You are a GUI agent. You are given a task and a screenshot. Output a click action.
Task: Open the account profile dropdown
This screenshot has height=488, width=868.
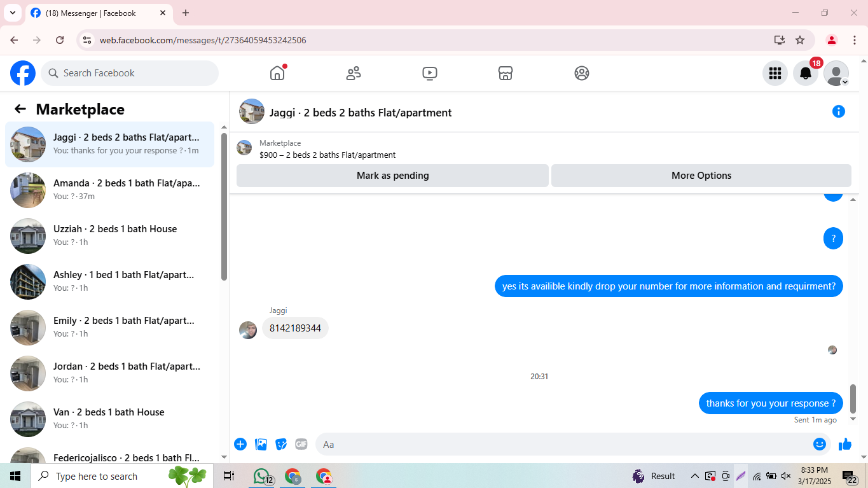[x=836, y=73]
